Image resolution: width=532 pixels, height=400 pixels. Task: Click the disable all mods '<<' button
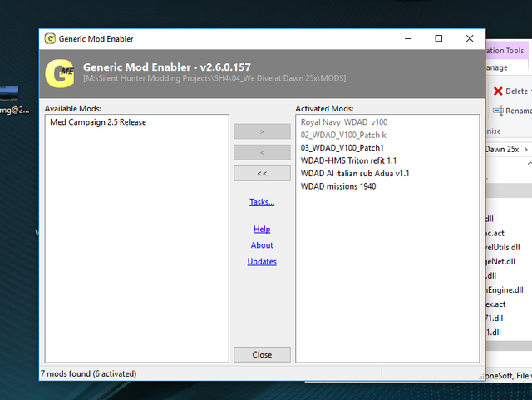(262, 174)
